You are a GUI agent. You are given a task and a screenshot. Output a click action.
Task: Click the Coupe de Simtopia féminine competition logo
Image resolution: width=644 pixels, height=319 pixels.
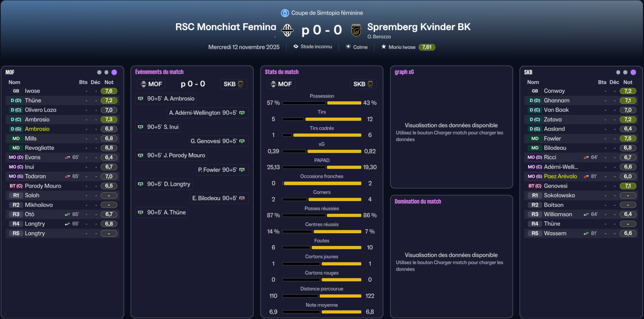(x=285, y=13)
